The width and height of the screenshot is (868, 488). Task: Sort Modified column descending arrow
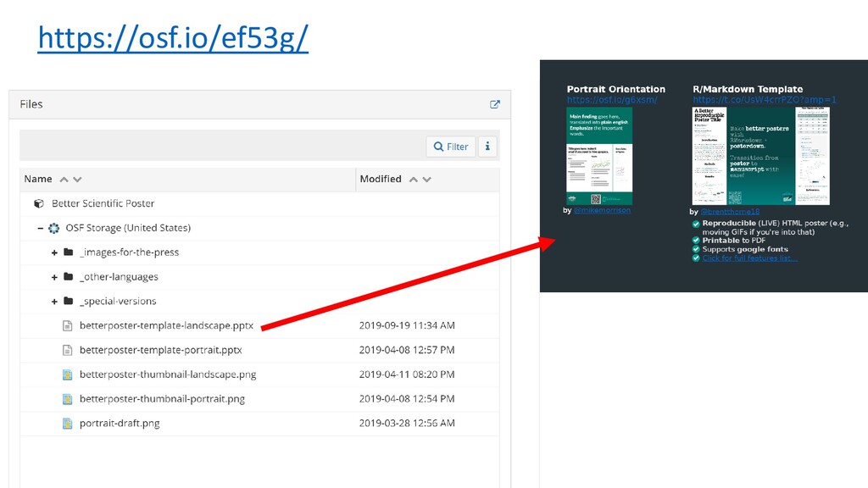tap(427, 180)
